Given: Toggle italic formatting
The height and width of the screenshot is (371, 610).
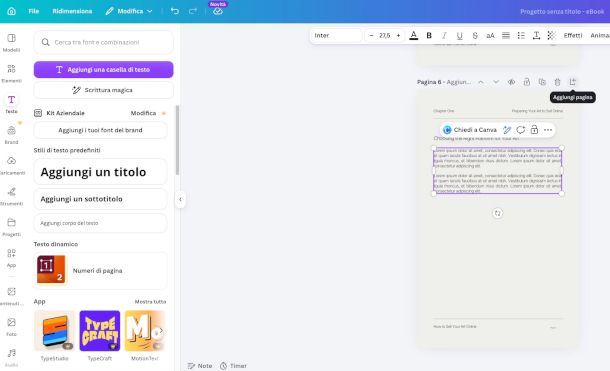Looking at the screenshot, I should pyautogui.click(x=444, y=35).
